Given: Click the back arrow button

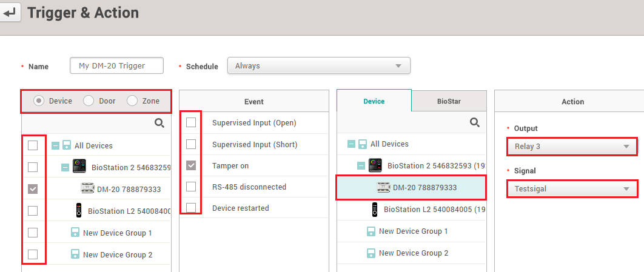Looking at the screenshot, I should (10, 12).
